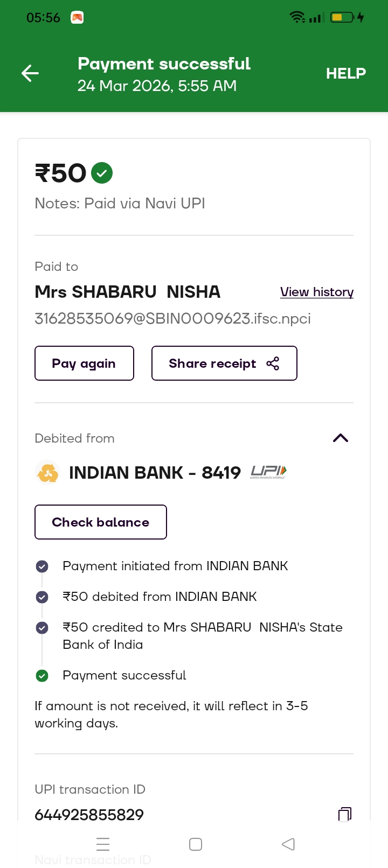Screen dimensions: 388x868
Task: Tap the back arrow icon
Action: coord(30,73)
